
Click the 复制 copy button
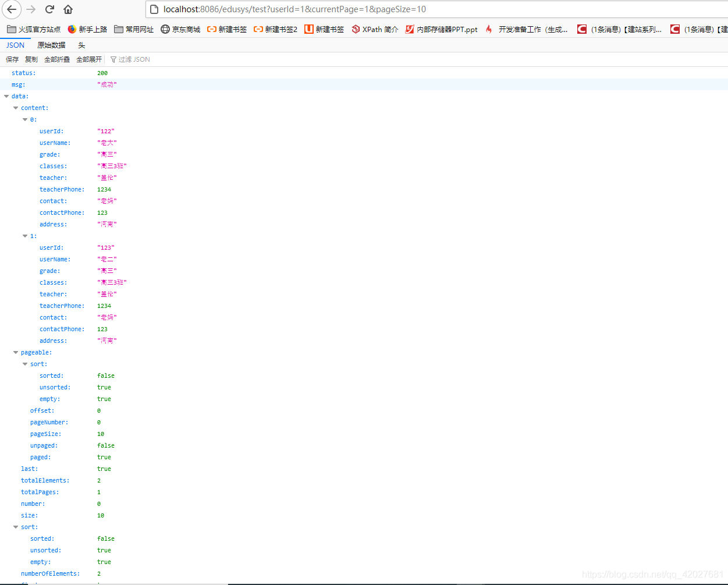(31, 59)
